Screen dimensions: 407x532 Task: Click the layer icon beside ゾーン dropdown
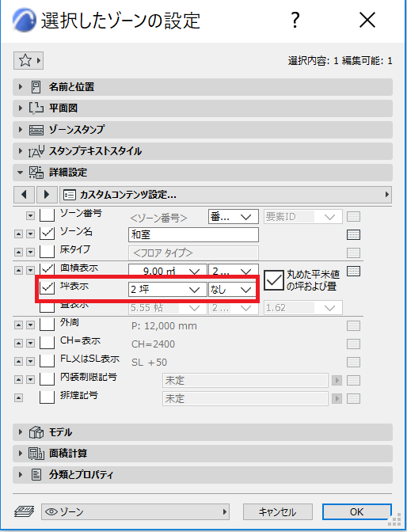24,511
